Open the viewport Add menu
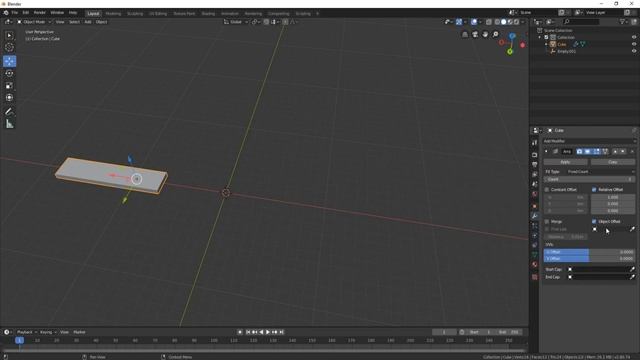 (88, 22)
